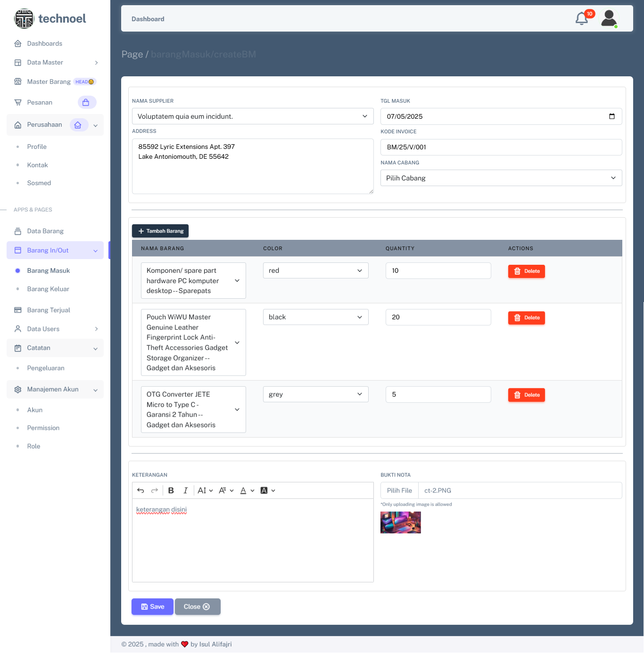Viewport: 644px width, 653px height.
Task: Click the shopping bag icon beside Pesanan
Action: (86, 102)
